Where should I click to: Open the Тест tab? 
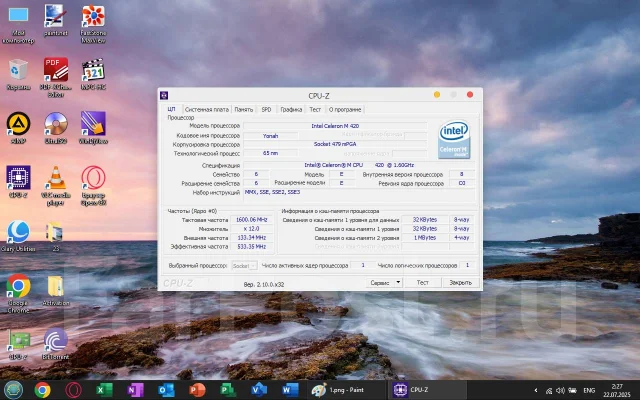pyautogui.click(x=315, y=109)
